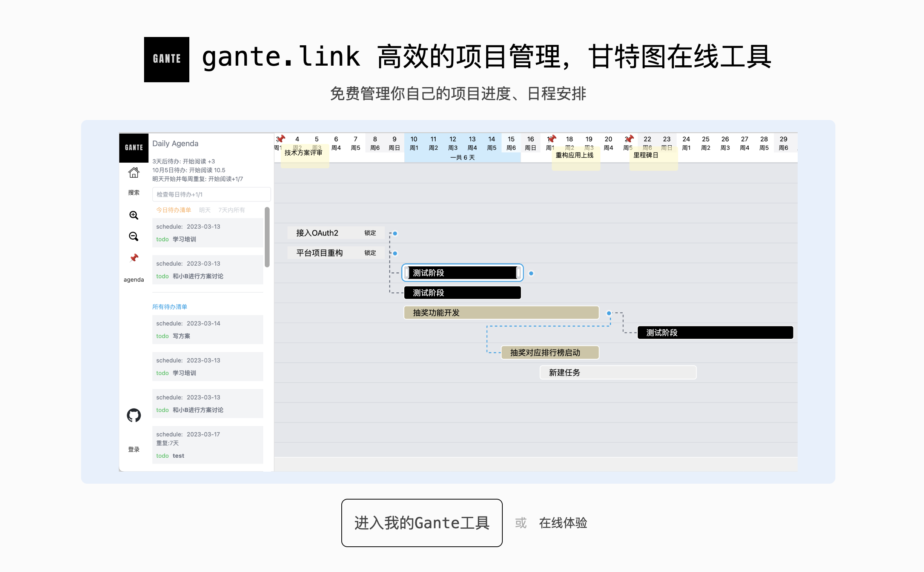924x572 pixels.
Task: Select the second 测试阶段 bar below the selected one
Action: pyautogui.click(x=462, y=292)
